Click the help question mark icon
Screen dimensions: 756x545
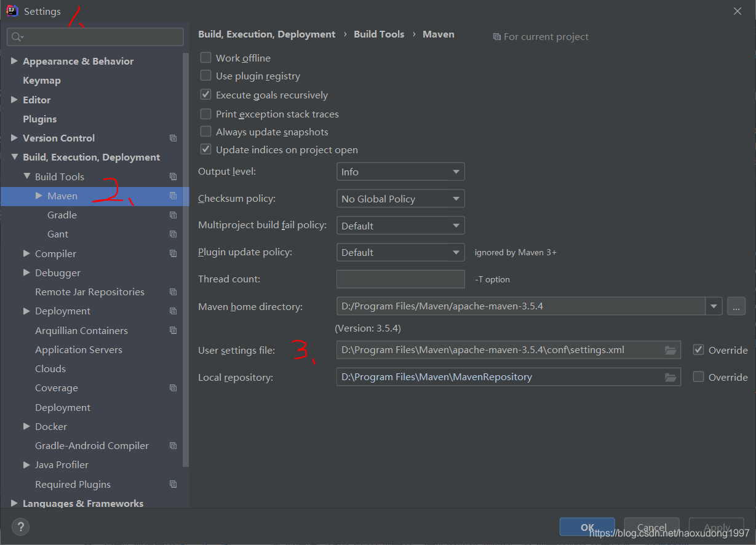[20, 527]
